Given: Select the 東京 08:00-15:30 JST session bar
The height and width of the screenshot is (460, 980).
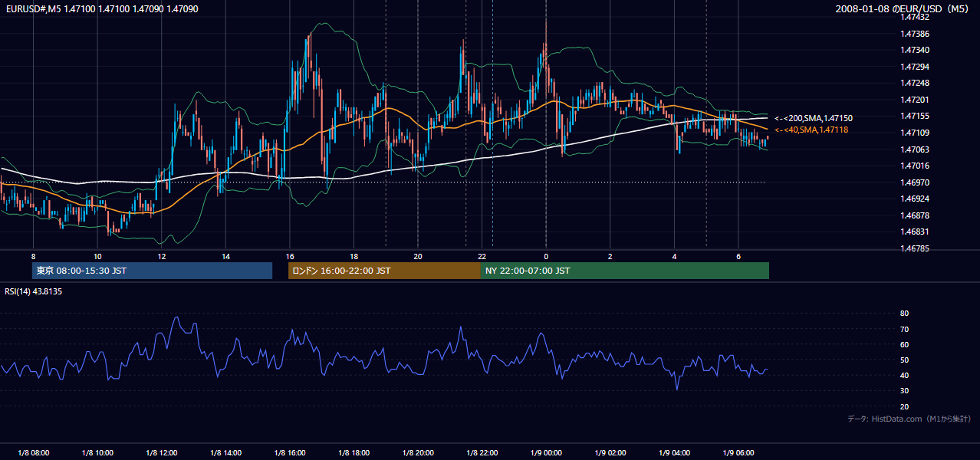Looking at the screenshot, I should (152, 271).
